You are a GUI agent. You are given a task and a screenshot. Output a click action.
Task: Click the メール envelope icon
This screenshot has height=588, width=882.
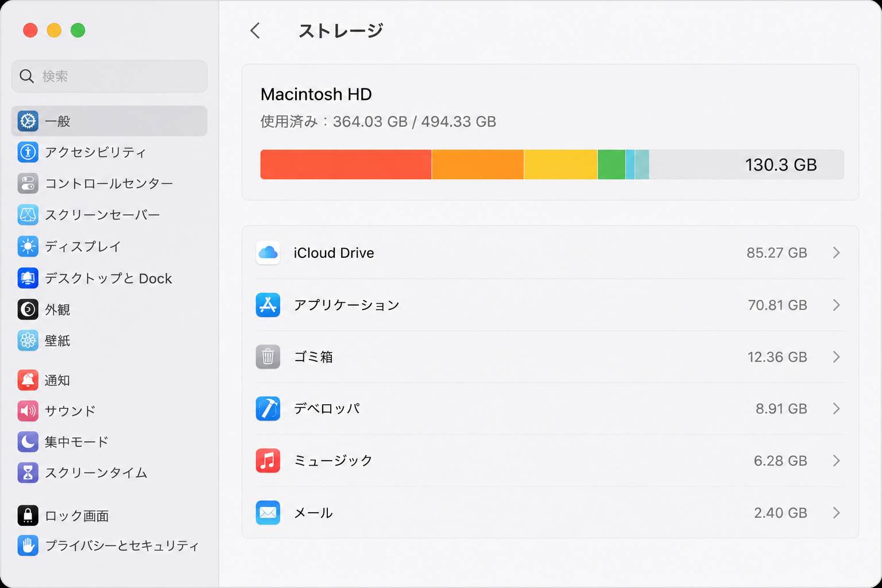click(268, 513)
